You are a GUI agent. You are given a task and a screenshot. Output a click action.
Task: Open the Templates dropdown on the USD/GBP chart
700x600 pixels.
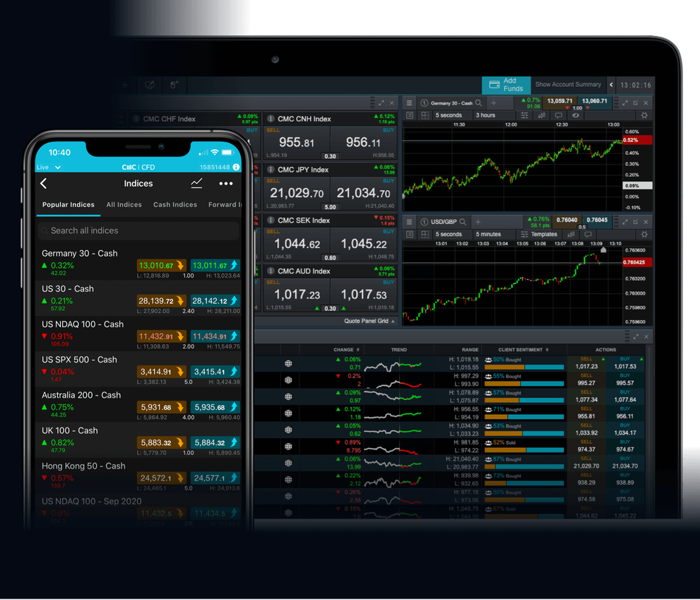pos(544,234)
